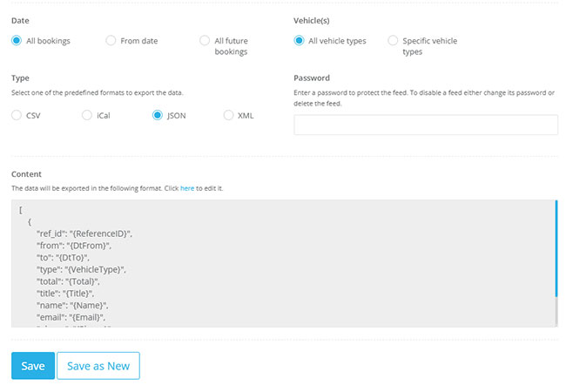Click the "ref_id": "{ReferenceID}" line
The image size is (566, 392).
(x=84, y=233)
